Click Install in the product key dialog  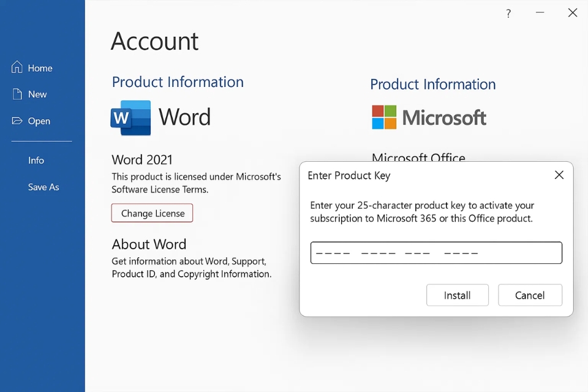click(458, 295)
